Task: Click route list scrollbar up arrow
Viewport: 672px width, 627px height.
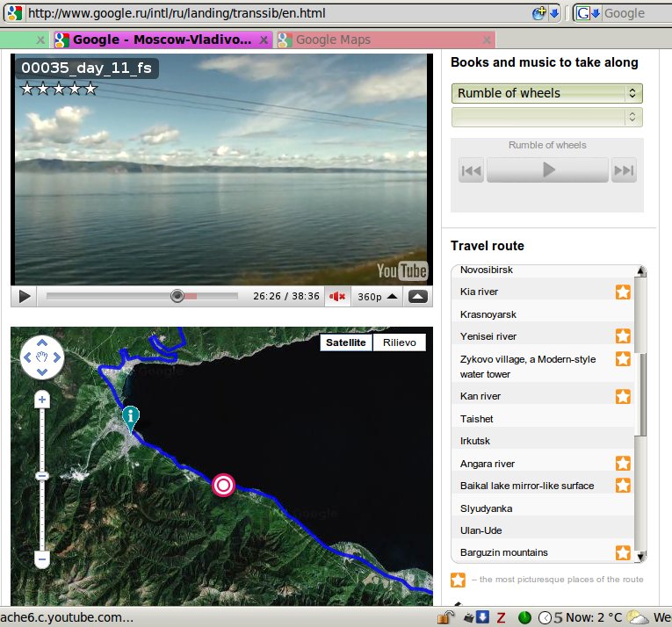Action: click(x=640, y=270)
